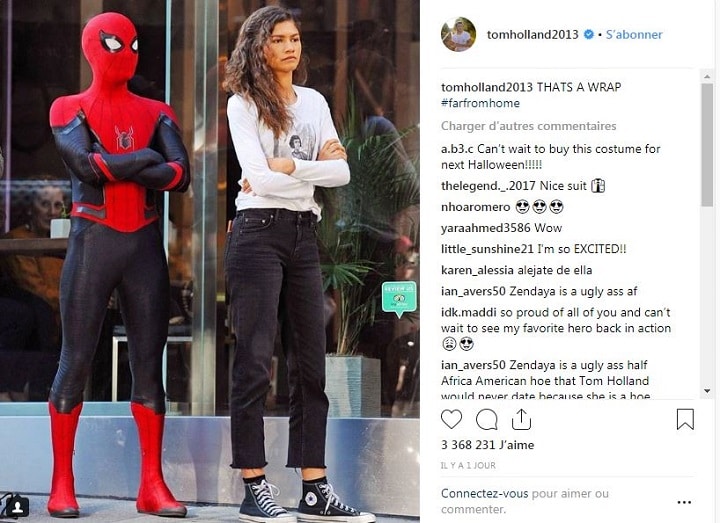The height and width of the screenshot is (523, 720).
Task: View who liked via 3 368 231 J'aime
Action: click(x=487, y=444)
